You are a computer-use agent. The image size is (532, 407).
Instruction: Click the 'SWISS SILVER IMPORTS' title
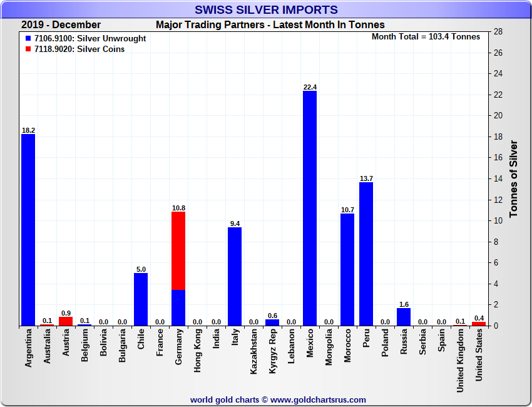click(x=267, y=9)
